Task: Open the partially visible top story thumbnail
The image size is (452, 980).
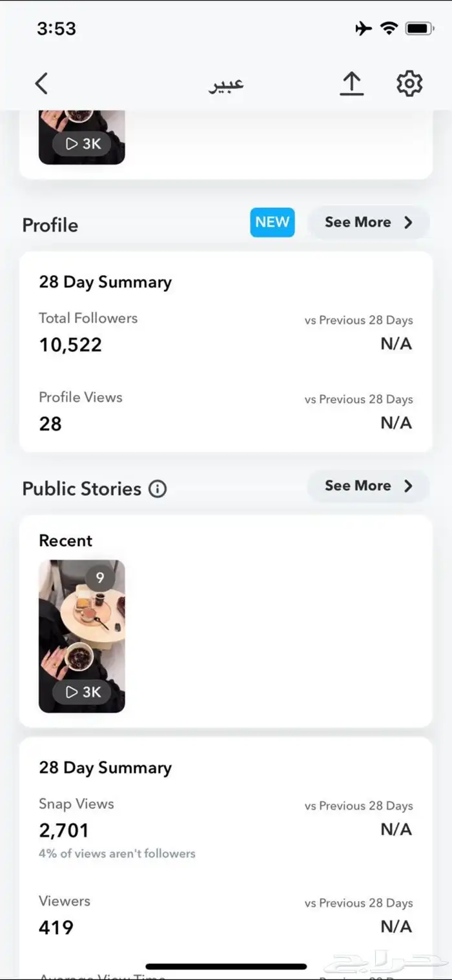Action: 82,137
